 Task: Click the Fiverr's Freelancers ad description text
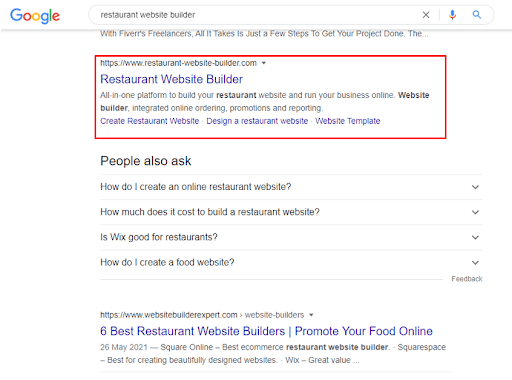pos(264,34)
